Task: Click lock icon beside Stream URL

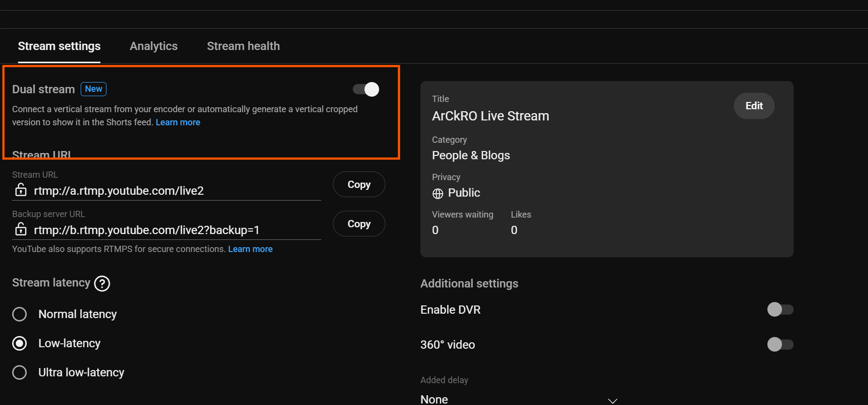Action: (x=21, y=190)
